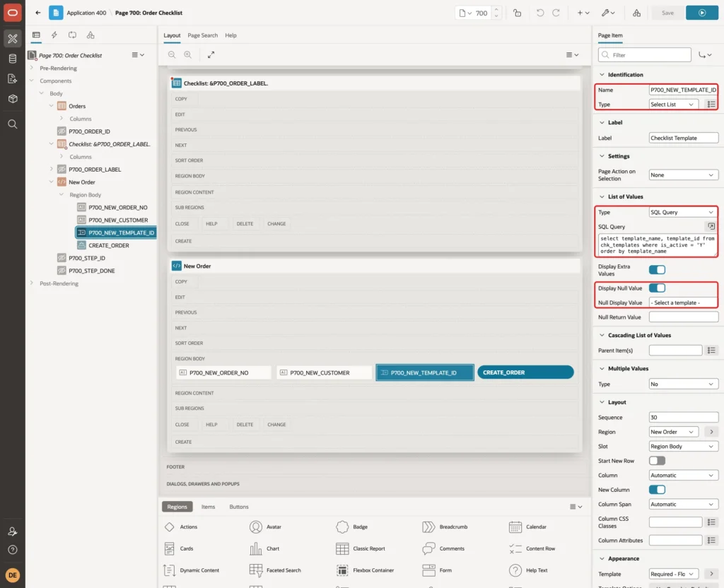Image resolution: width=724 pixels, height=588 pixels.
Task: Collapse the Identification section
Action: [x=602, y=74]
